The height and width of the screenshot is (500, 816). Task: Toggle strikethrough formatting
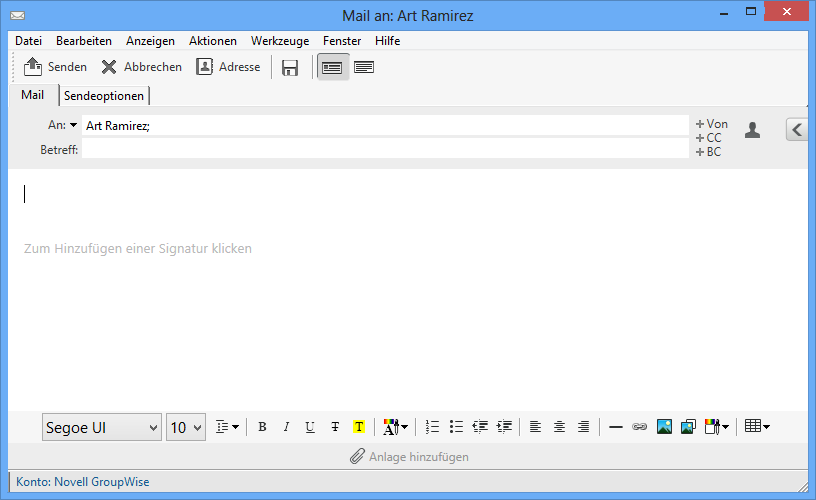click(335, 427)
